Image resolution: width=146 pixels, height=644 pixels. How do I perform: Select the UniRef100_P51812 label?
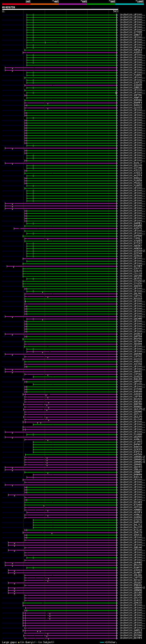pos(131,183)
